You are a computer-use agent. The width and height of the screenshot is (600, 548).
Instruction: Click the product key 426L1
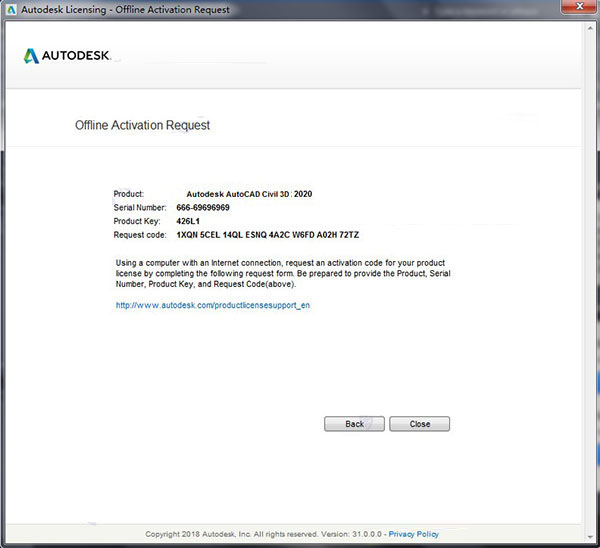(x=188, y=221)
